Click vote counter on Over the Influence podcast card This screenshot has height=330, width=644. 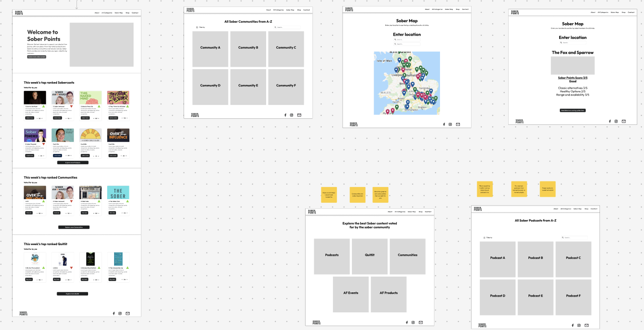(123, 155)
